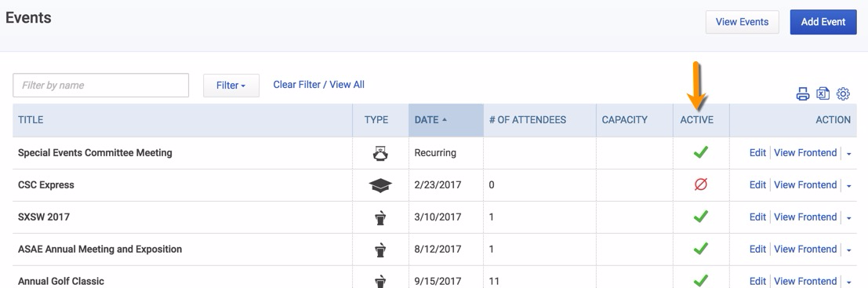Click the Filter by name input field
Image resolution: width=868 pixels, height=288 pixels.
pos(100,86)
